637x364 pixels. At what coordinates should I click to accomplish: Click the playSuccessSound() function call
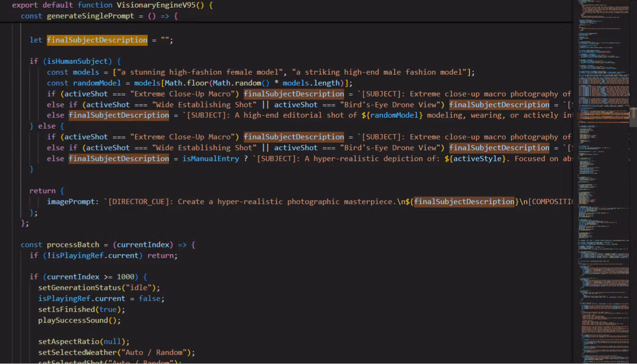tap(80, 321)
